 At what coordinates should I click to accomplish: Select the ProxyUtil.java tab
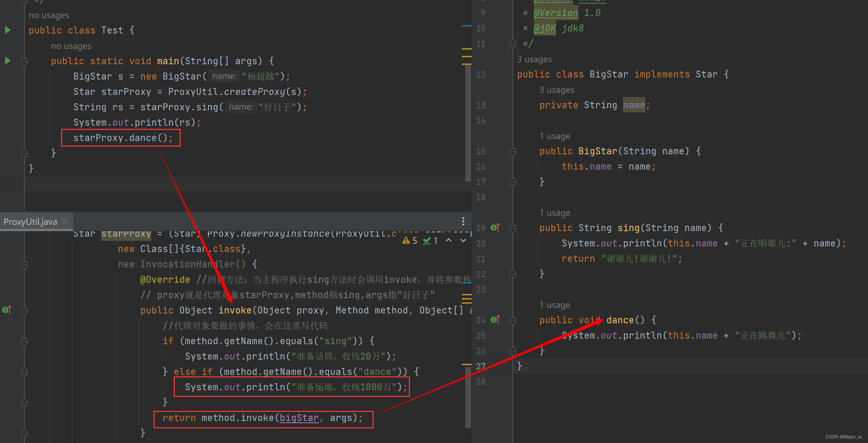(30, 222)
